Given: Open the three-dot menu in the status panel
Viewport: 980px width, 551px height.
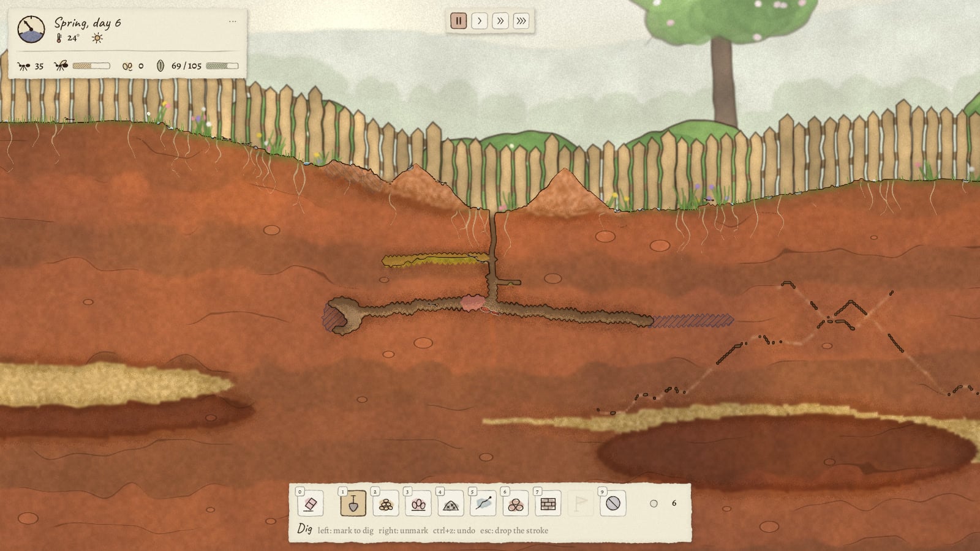Looking at the screenshot, I should 233,21.
